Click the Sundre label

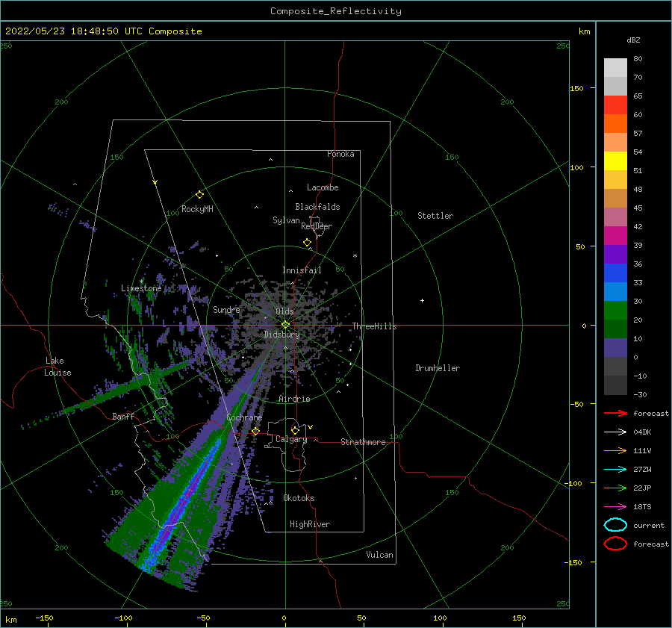tap(227, 309)
